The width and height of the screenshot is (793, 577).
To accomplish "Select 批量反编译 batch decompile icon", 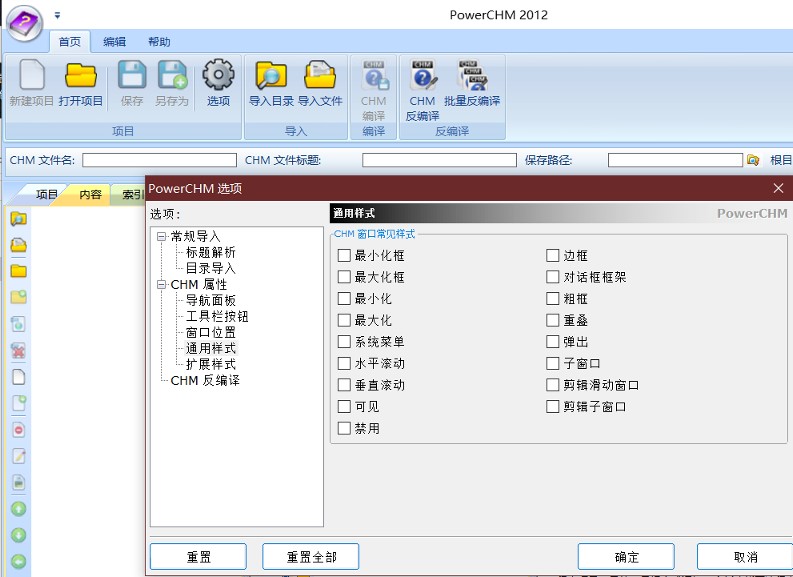I will (x=472, y=77).
